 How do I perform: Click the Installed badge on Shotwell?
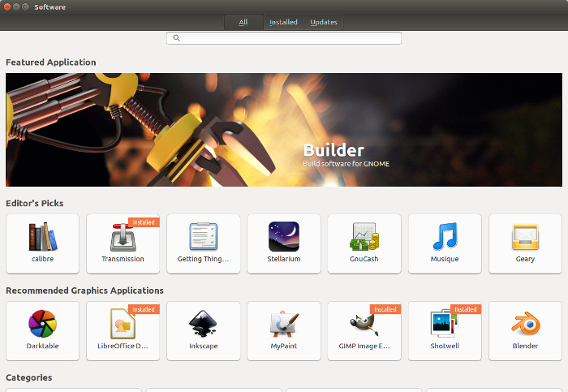(x=466, y=309)
